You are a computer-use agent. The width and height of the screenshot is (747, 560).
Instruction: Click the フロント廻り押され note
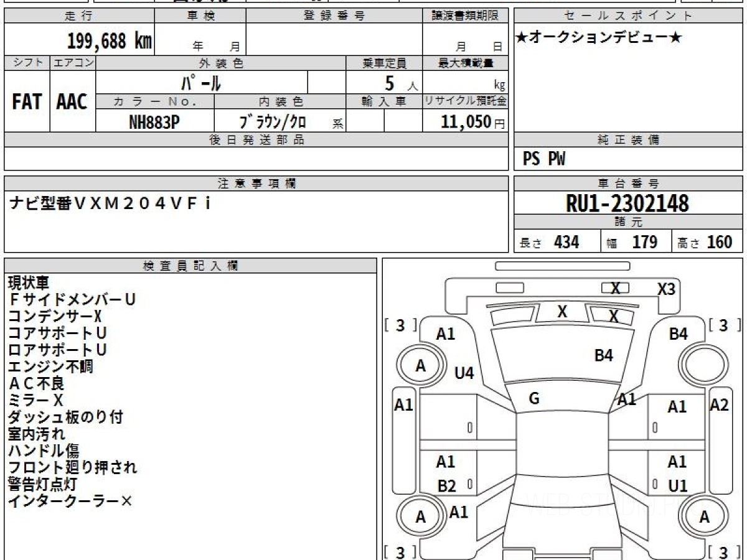(72, 467)
